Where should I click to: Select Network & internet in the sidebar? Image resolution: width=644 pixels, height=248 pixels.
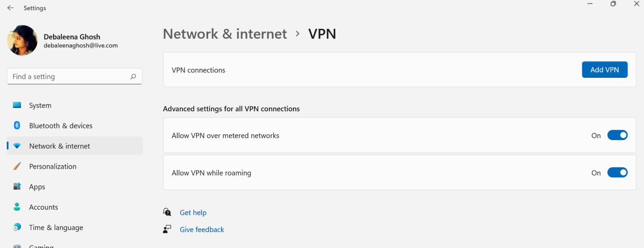(60, 146)
